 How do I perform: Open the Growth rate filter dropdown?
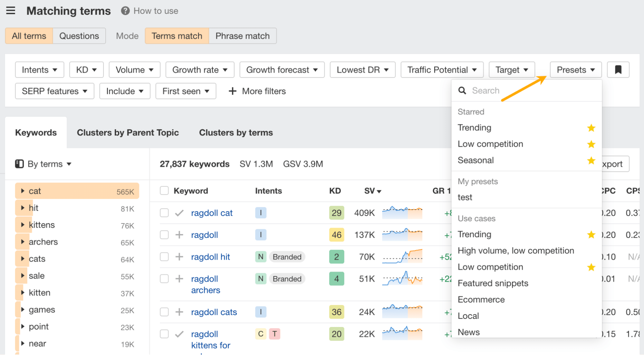click(200, 70)
